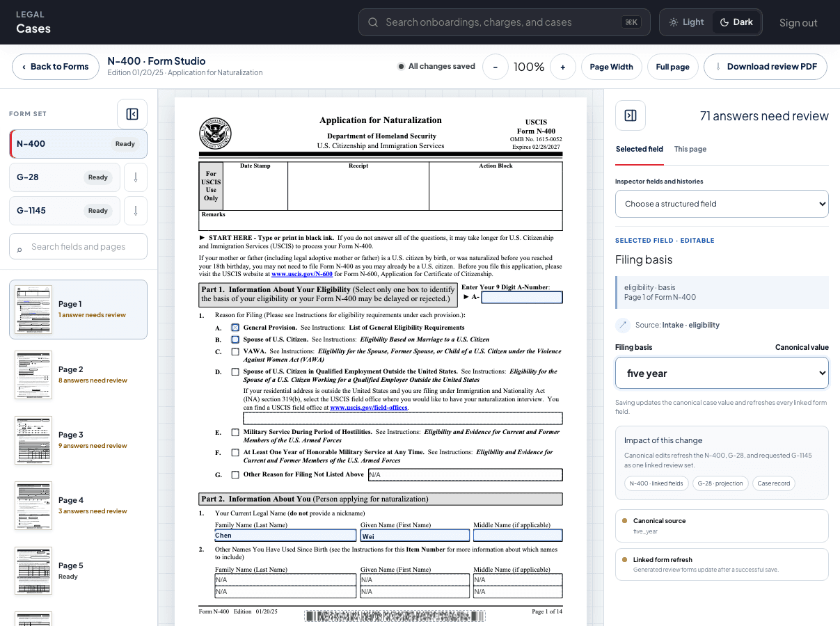Click the edit pencil icon beside Source
Viewport: 840px width, 626px height.
click(623, 325)
